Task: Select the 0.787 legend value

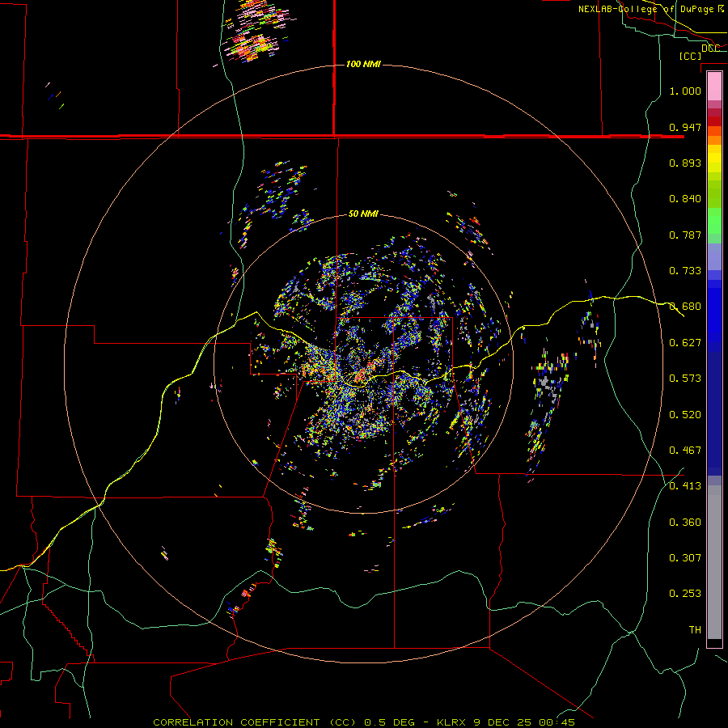Action: click(685, 235)
